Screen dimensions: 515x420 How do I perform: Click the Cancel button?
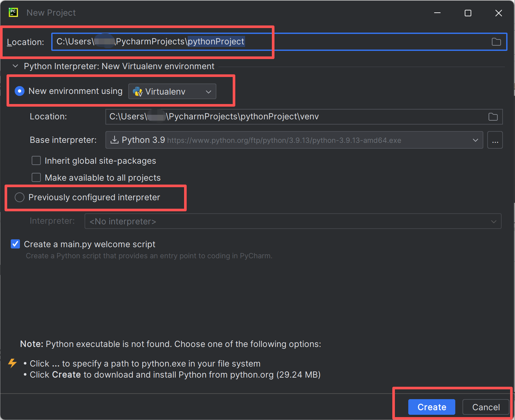click(x=486, y=407)
